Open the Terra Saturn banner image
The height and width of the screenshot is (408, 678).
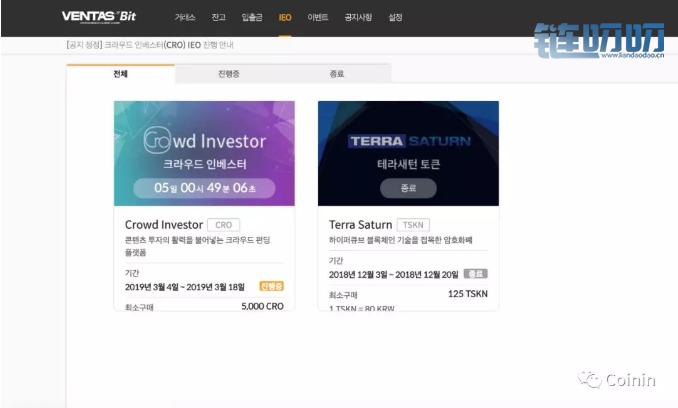pos(408,153)
